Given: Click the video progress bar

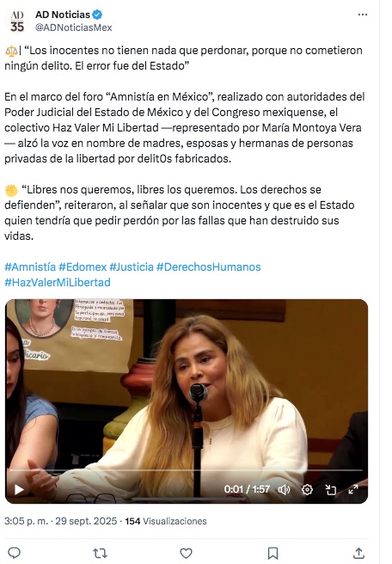Looking at the screenshot, I should pos(187,470).
